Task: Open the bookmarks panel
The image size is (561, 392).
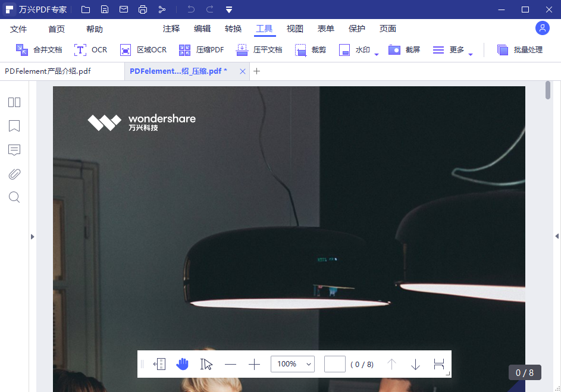Action: pyautogui.click(x=14, y=126)
